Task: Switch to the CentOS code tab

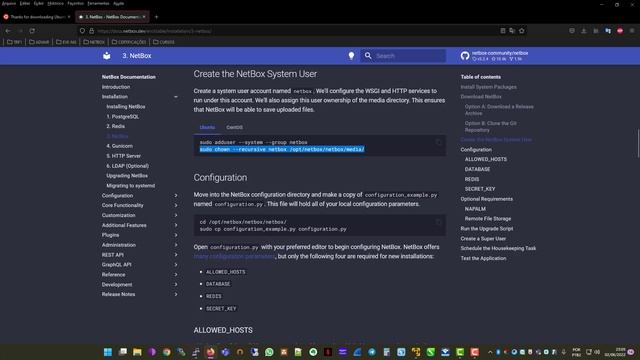Action: tap(234, 127)
